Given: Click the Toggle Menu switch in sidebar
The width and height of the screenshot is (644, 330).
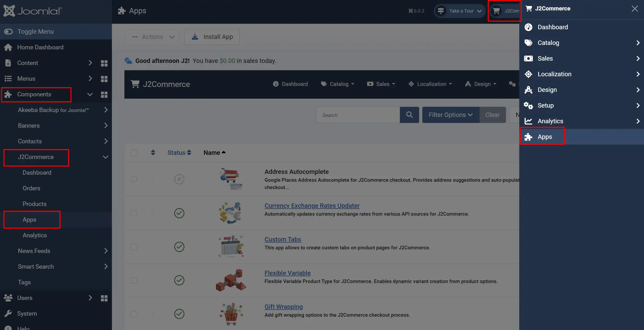Looking at the screenshot, I should click(x=8, y=32).
